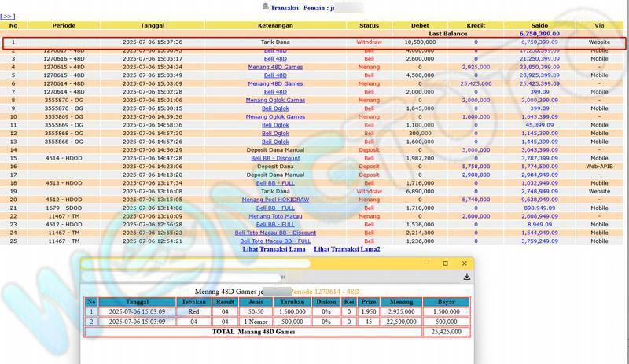629x364 pixels.
Task: Click Menang 48D Games link in row 4
Action: tap(275, 67)
